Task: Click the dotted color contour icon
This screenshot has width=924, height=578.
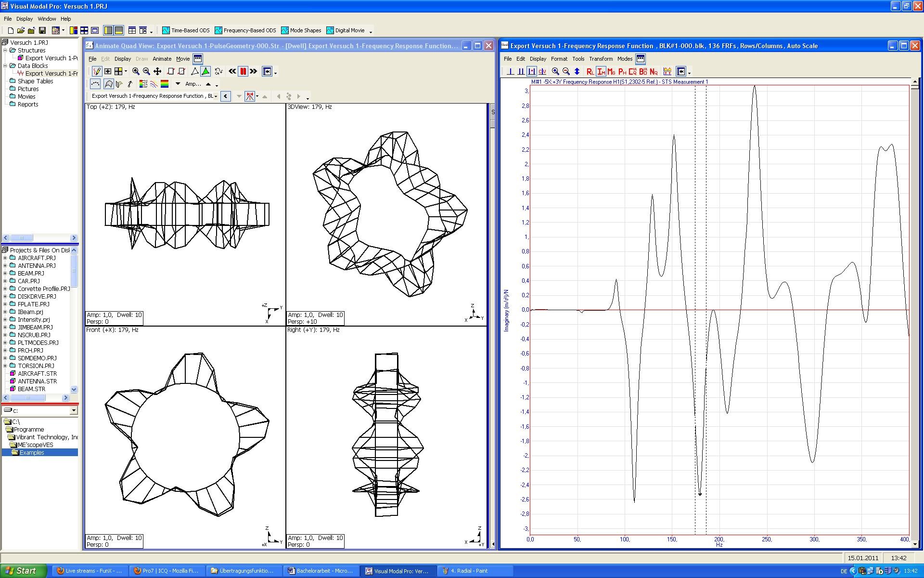Action: click(x=143, y=84)
